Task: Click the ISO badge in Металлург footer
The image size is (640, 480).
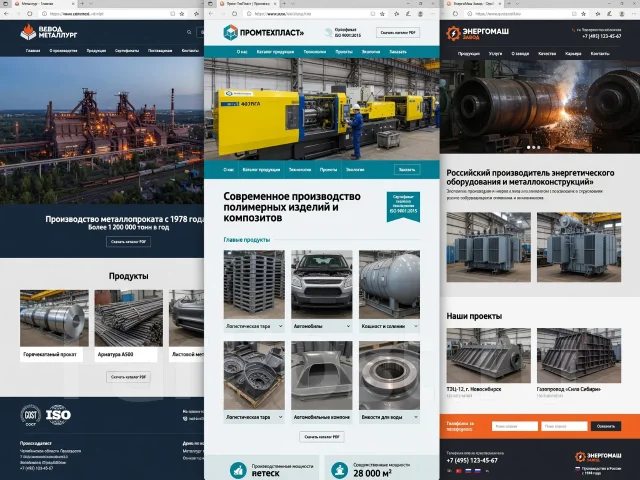Action: tap(58, 415)
